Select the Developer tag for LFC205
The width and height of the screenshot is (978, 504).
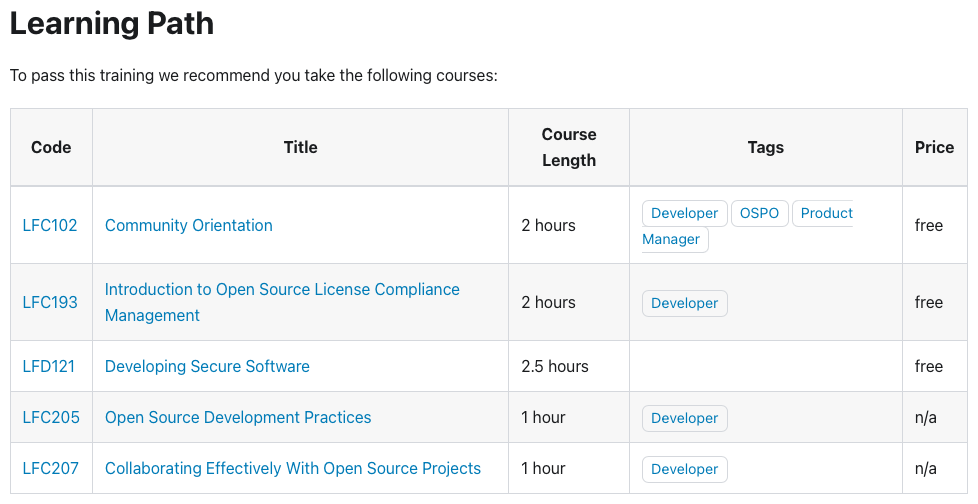tap(684, 418)
